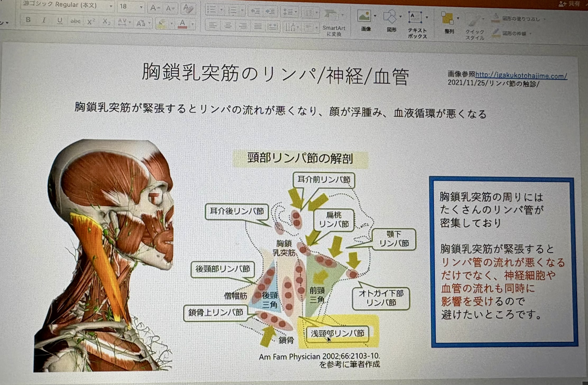Screen dimensions: 588x385
Task: Open font name dropdown
Action: click(x=111, y=6)
